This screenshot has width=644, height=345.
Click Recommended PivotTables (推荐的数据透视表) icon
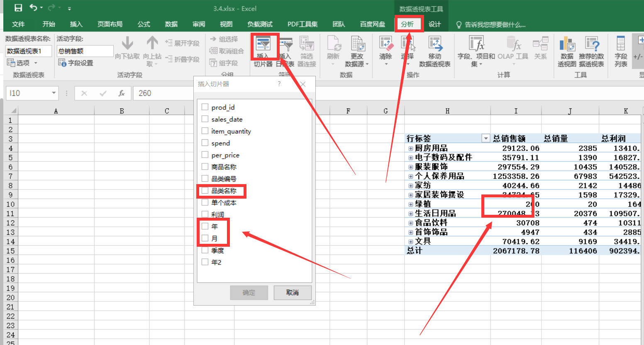click(x=592, y=44)
